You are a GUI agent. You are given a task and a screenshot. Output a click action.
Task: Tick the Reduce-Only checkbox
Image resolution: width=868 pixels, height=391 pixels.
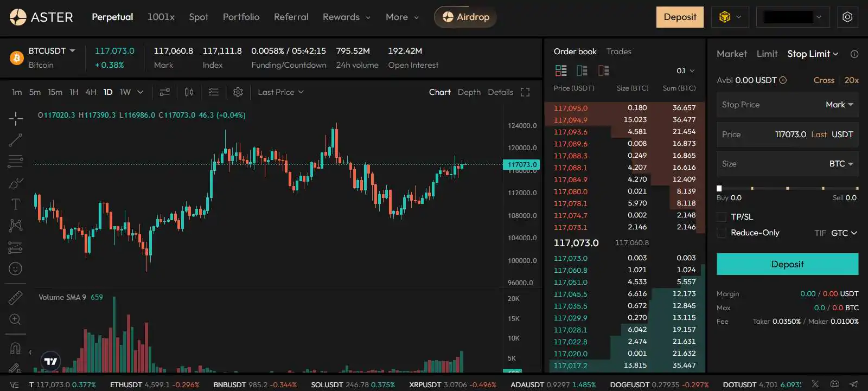point(722,233)
